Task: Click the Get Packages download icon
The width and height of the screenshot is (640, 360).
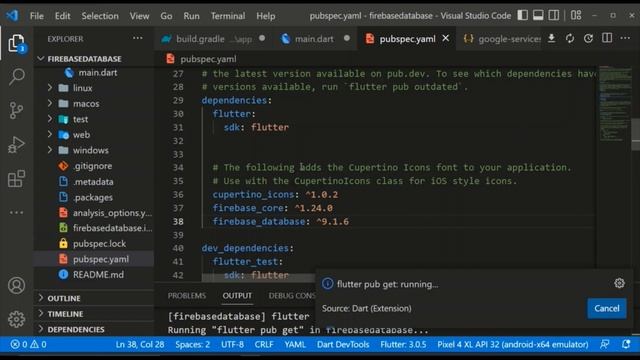Action: (551, 38)
